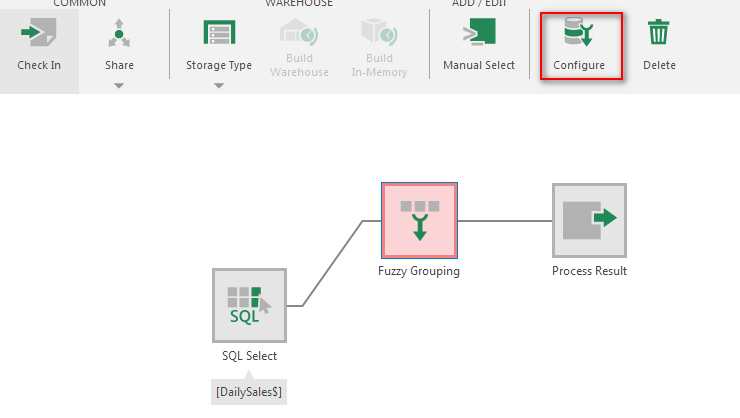
Task: Select the highlighted Fuzzy Grouping node box
Action: tap(419, 220)
